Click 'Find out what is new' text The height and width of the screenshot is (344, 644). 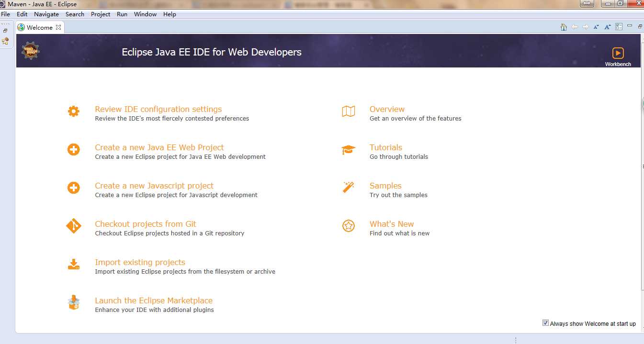pos(400,233)
